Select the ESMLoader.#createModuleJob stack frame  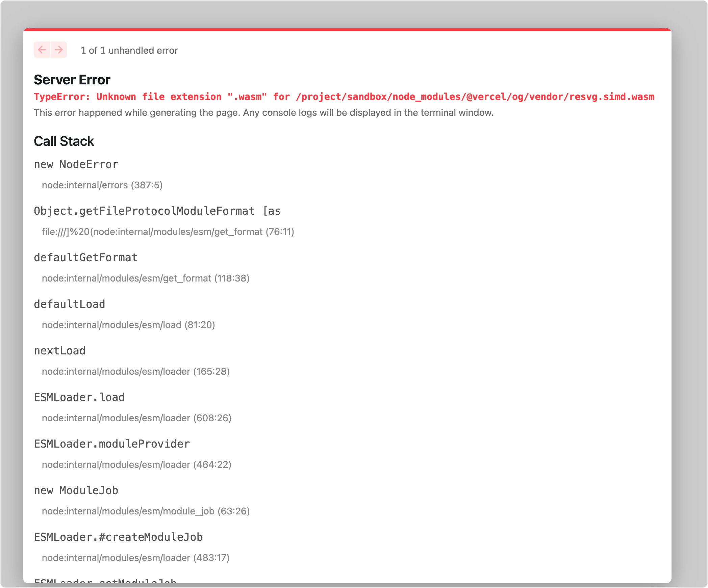(118, 537)
